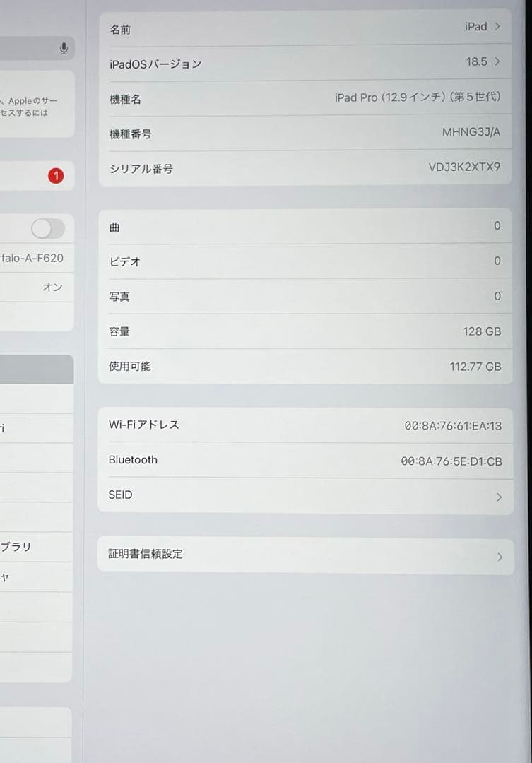The width and height of the screenshot is (532, 763).
Task: Tap Wi-Fi address 00:8A:76:61:EA:13
Action: click(453, 426)
